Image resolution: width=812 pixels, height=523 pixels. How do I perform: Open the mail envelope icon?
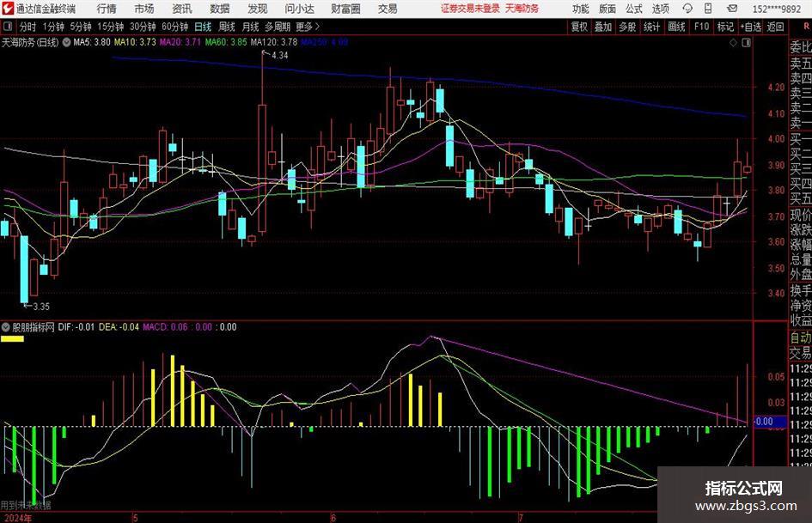(732, 9)
